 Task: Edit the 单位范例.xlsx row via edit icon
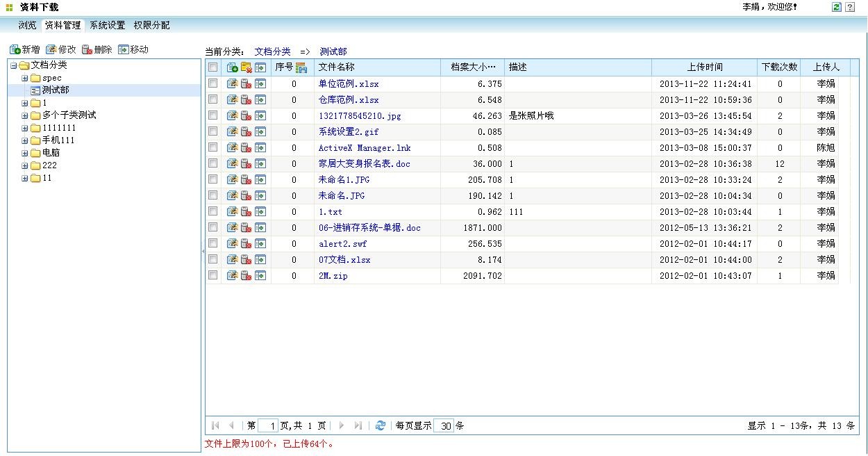[x=233, y=83]
